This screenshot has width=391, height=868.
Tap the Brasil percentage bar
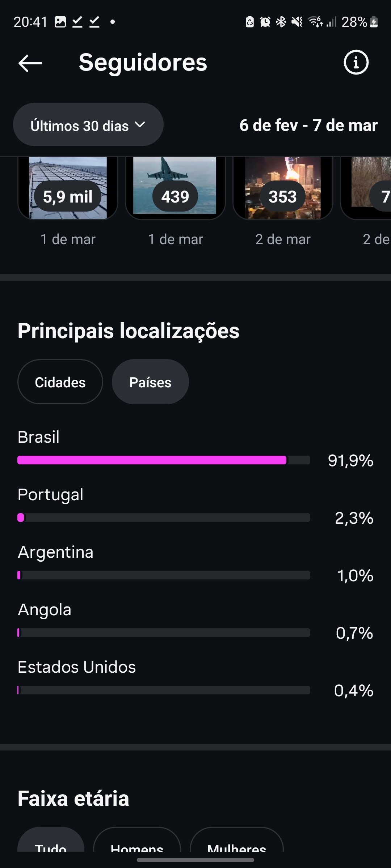click(164, 460)
